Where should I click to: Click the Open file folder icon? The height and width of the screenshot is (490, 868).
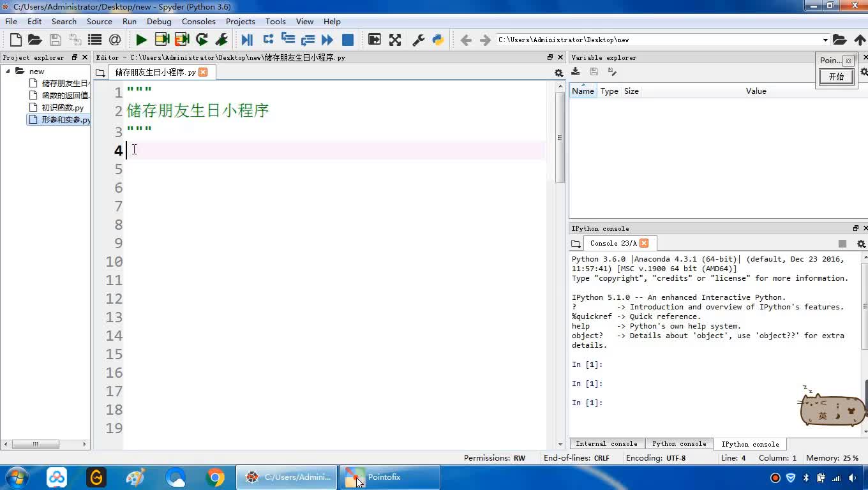(35, 40)
